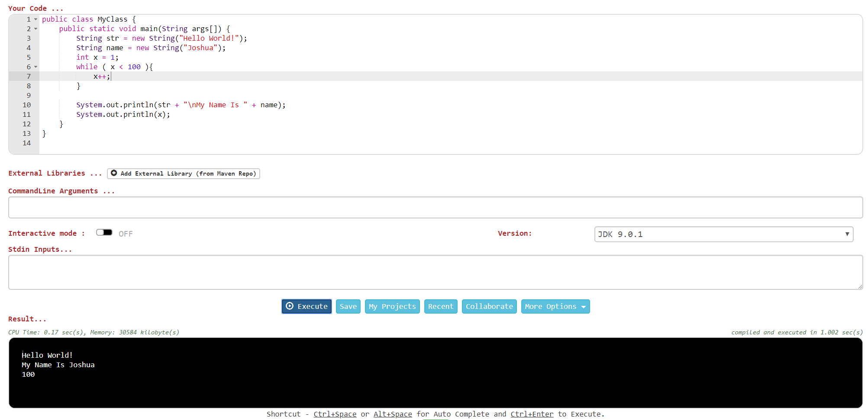Screen dimensions: 868x420
Task: Click line number 14 in the gutter
Action: pos(27,143)
